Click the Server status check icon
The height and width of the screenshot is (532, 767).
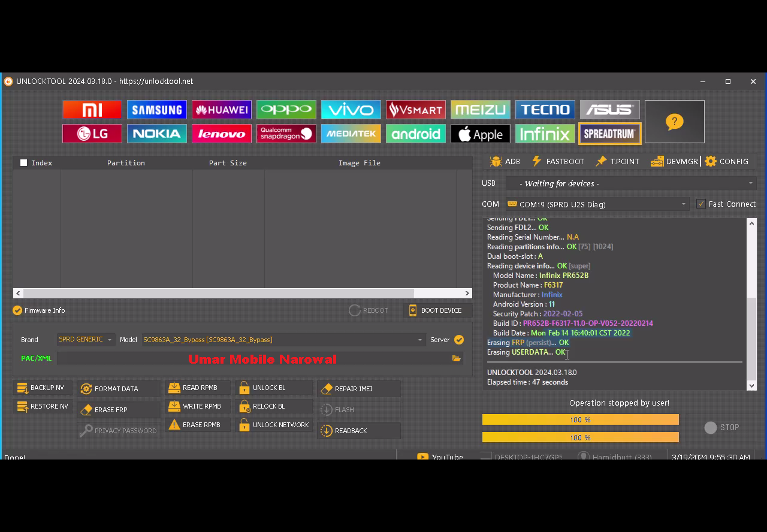(x=459, y=340)
